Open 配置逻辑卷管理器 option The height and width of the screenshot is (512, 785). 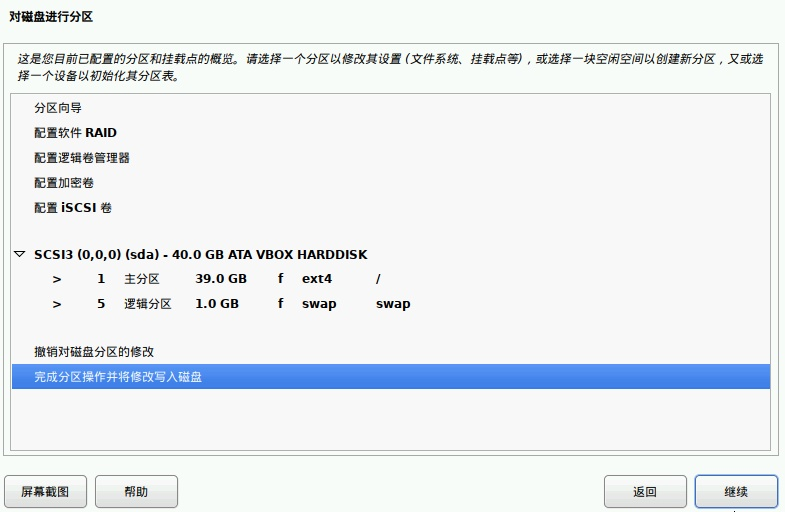[390, 158]
